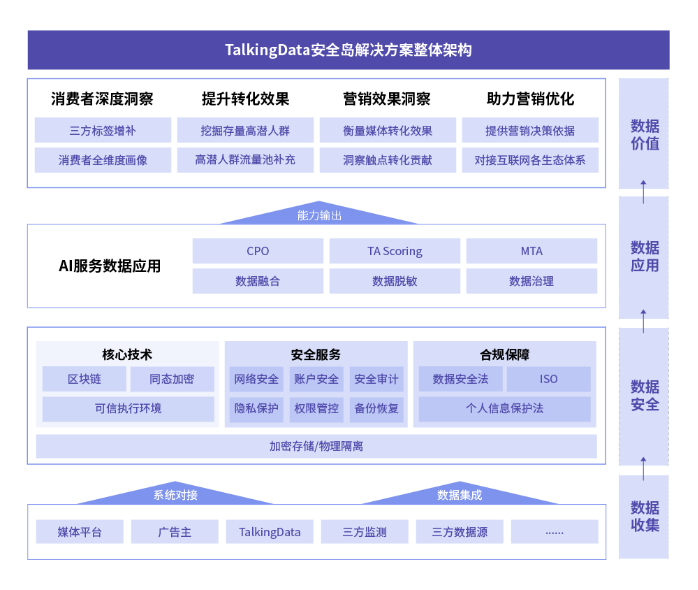698x590 pixels.
Task: Click the 系统对接 triangle label
Action: (175, 495)
